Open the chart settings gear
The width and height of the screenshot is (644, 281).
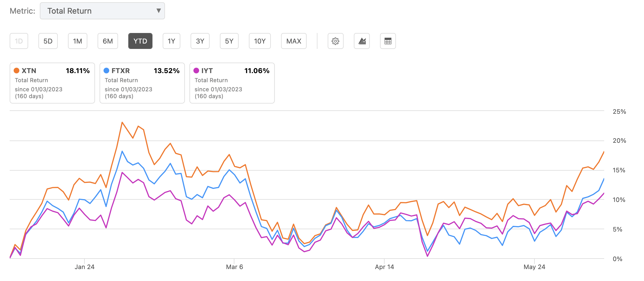click(x=336, y=41)
